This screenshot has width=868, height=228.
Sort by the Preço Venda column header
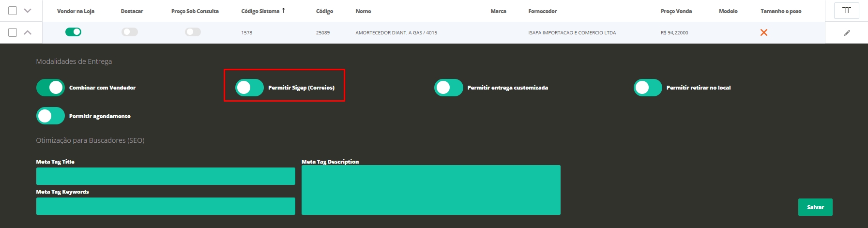(676, 11)
